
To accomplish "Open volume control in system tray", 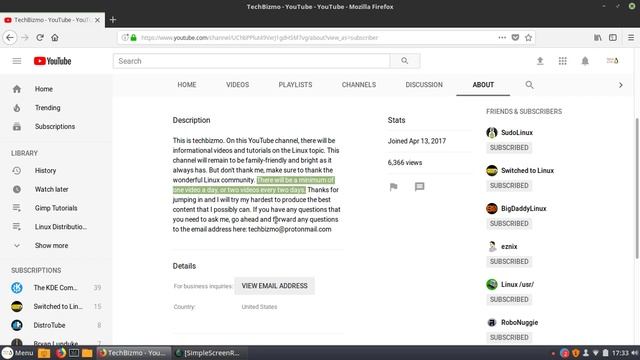I will (634, 353).
